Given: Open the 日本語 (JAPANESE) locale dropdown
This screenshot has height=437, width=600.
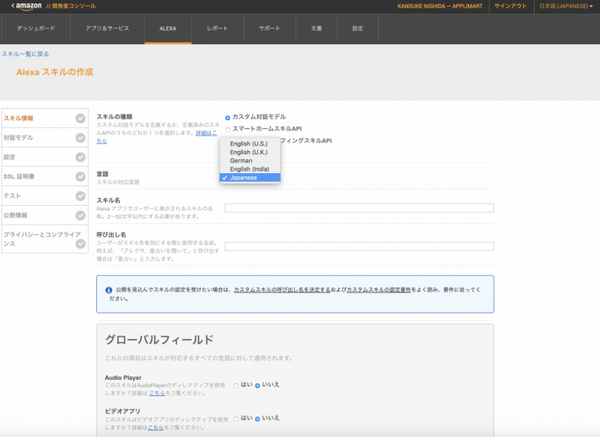Looking at the screenshot, I should tap(563, 7).
